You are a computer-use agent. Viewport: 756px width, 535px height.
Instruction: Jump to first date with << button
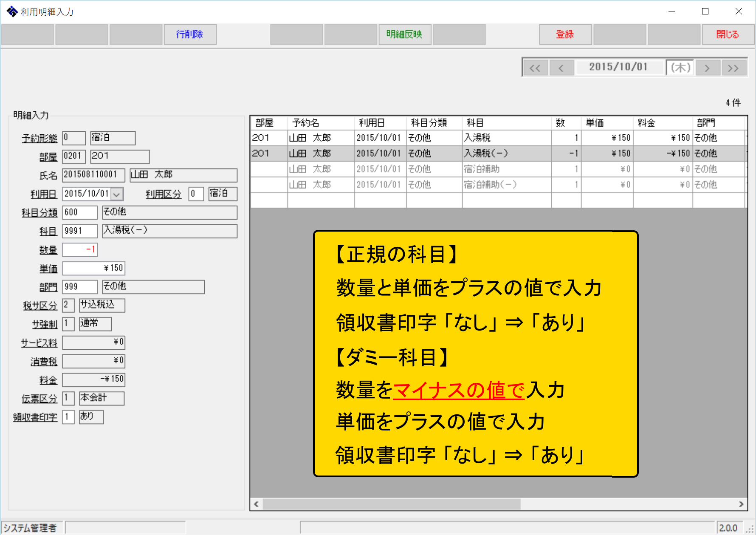point(535,68)
